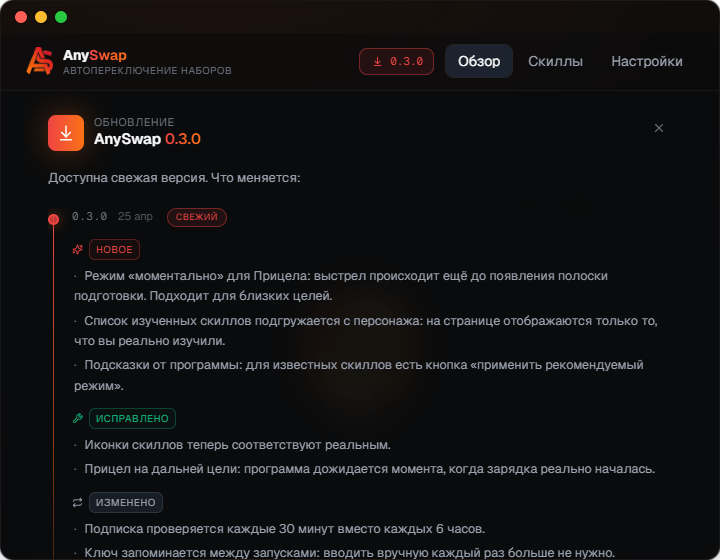Image resolution: width=720 pixels, height=560 pixels.
Task: Click the line "Ключ запоминается между запусками"
Action: [x=344, y=553]
